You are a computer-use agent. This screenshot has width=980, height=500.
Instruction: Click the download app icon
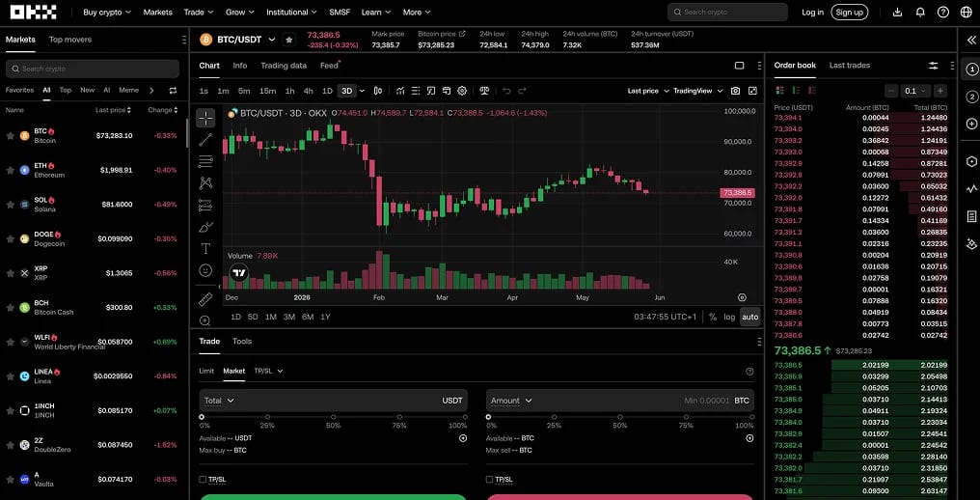(897, 12)
